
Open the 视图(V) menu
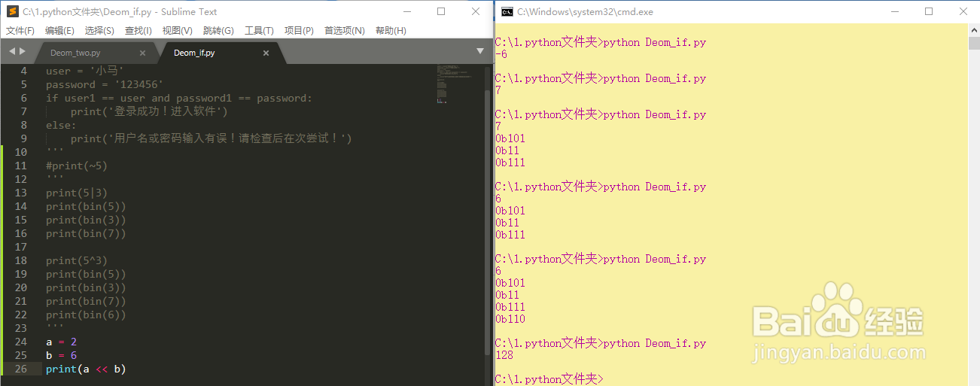(x=177, y=31)
